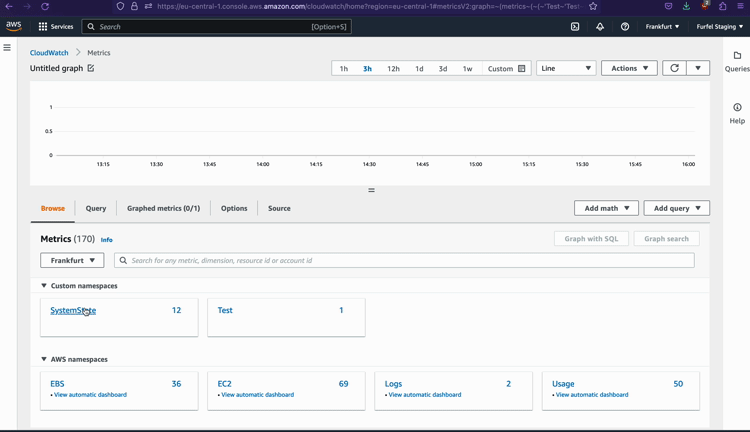Click the Custom time range calendar icon
Screen dimensions: 750x432
pyautogui.click(x=522, y=68)
